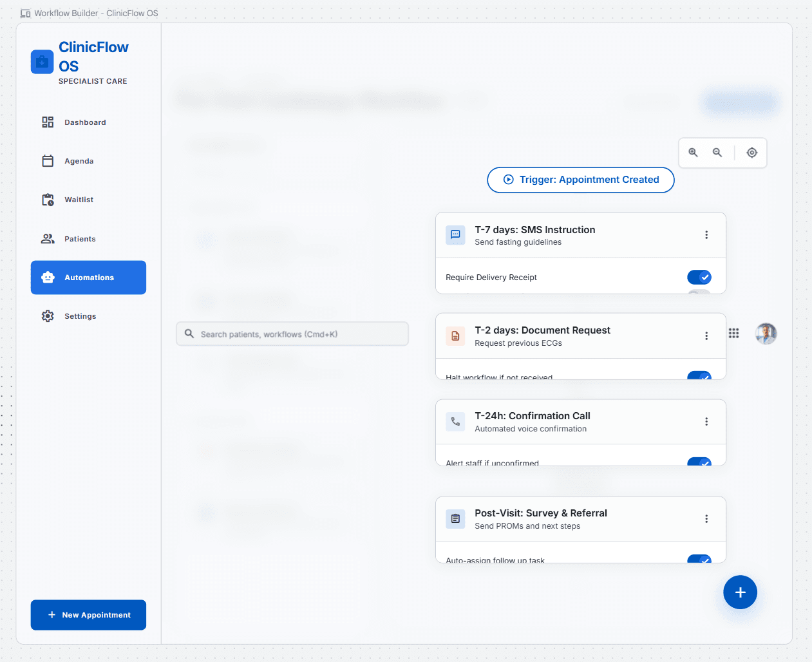Open the apps grid launcher
The height and width of the screenshot is (662, 812).
click(x=733, y=333)
